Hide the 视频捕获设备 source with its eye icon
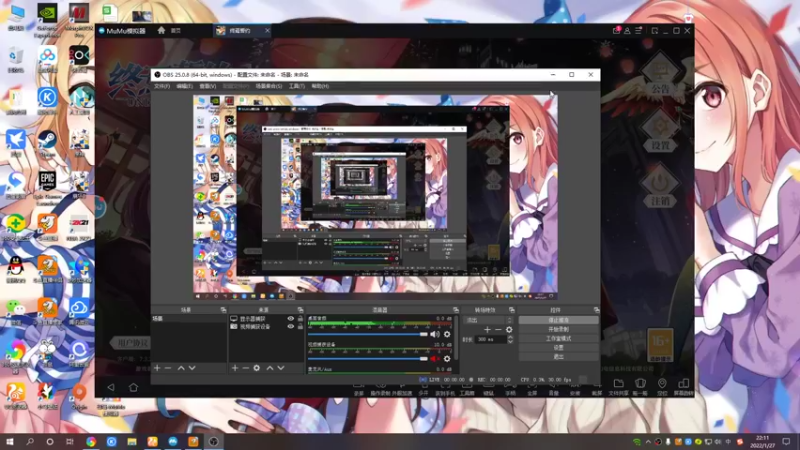The height and width of the screenshot is (450, 800). coord(290,327)
